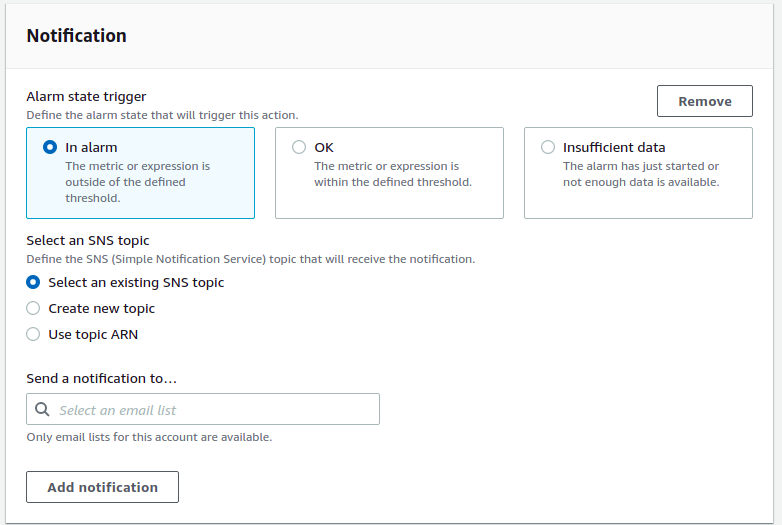Click the Add notification button

102,487
